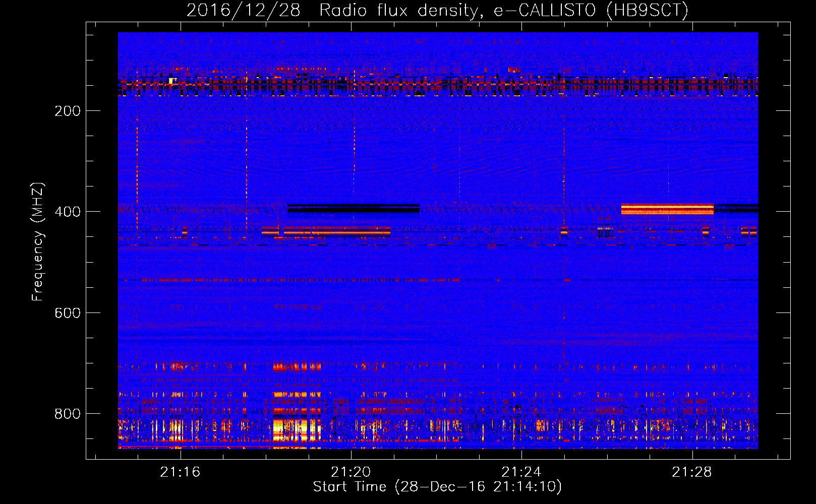
Task: Click the "21:20" time tick label
Action: pos(351,472)
